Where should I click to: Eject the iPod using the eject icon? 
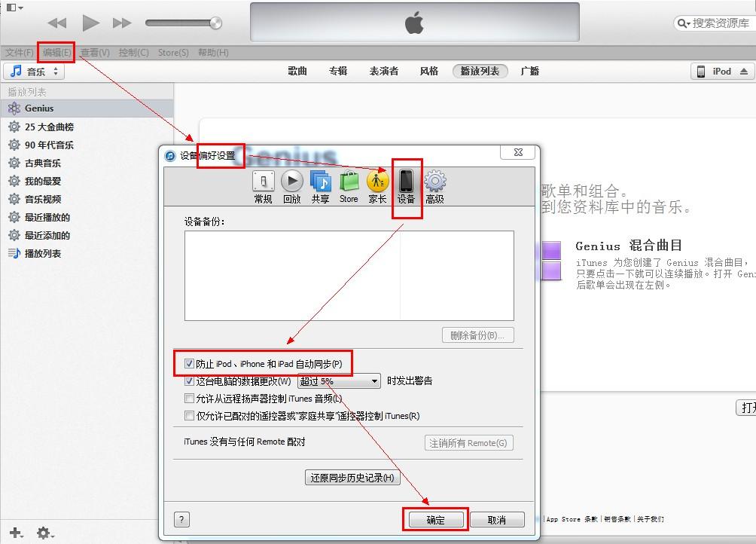(x=743, y=72)
